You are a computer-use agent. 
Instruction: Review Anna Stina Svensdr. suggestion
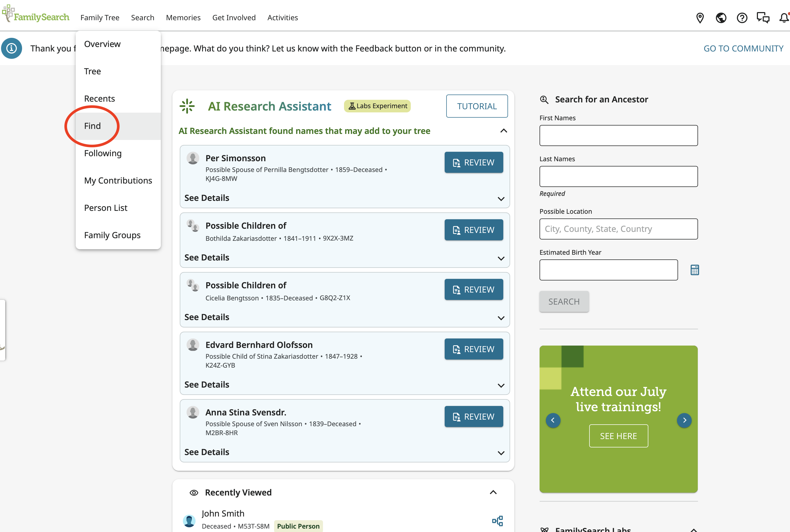474,417
